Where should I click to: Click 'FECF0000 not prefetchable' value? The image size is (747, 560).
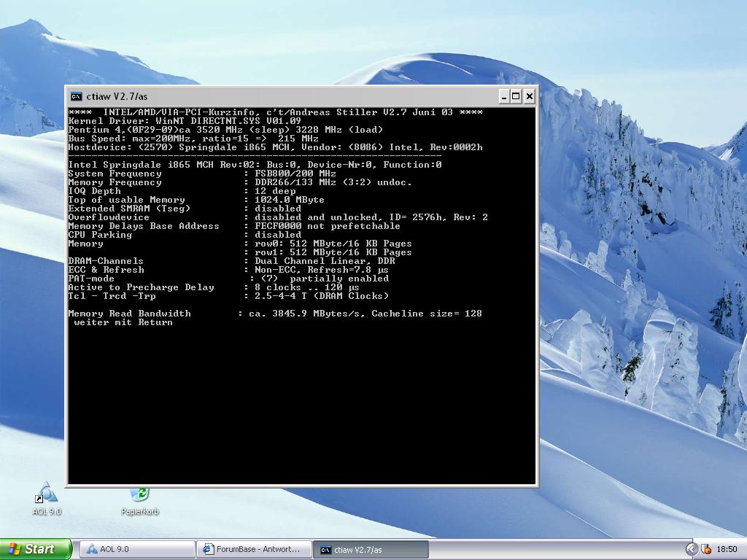point(328,226)
